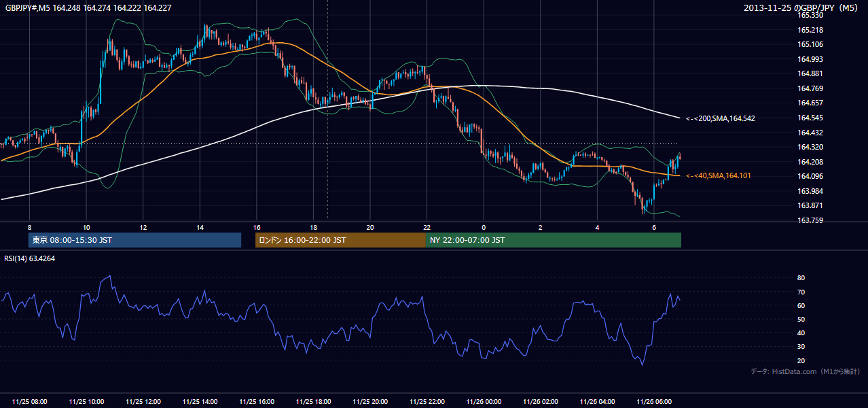
Task: Click RSI scale value 70
Action: click(801, 292)
